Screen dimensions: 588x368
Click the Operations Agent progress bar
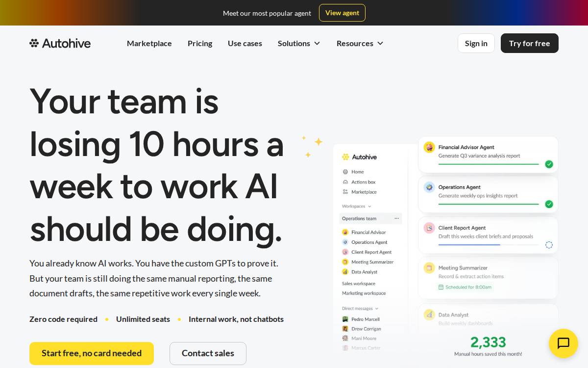(x=489, y=204)
